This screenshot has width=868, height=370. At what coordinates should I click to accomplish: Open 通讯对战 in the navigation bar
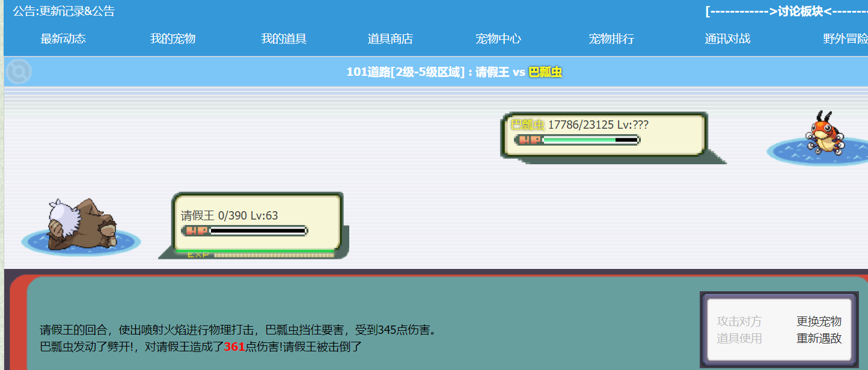tap(727, 39)
